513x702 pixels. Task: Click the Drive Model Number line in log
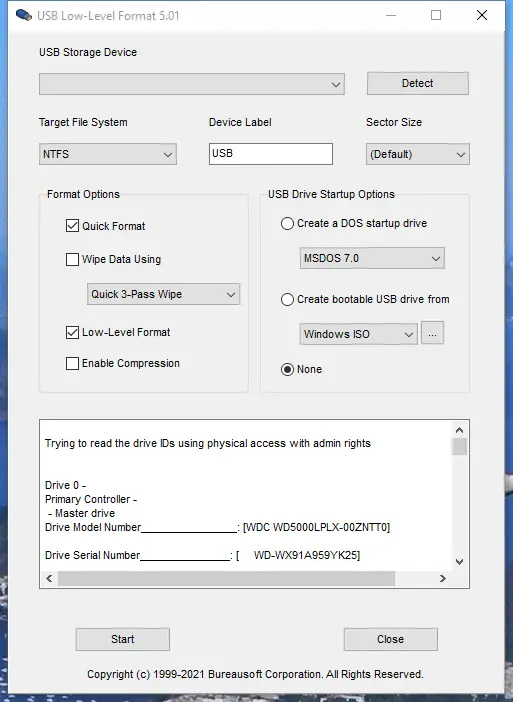tap(218, 527)
